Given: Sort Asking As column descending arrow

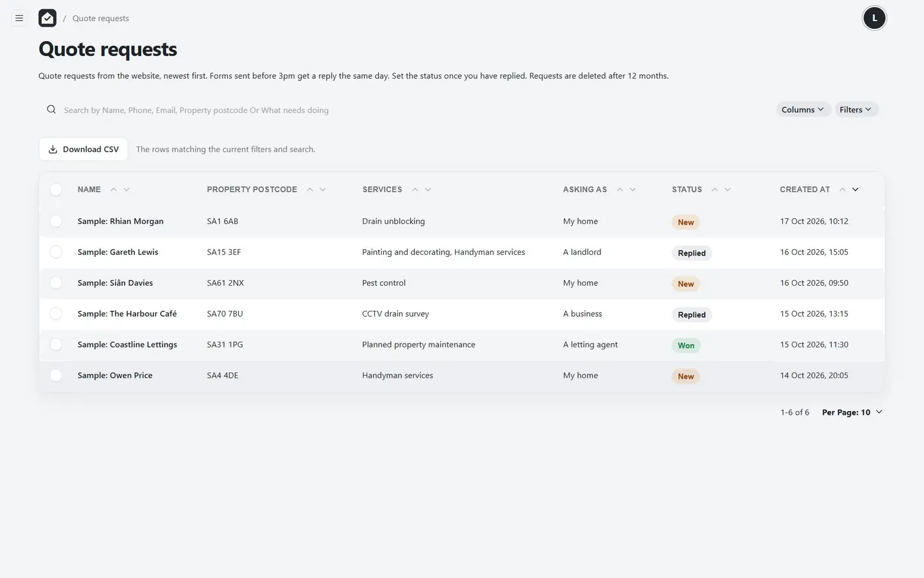Looking at the screenshot, I should click(x=633, y=189).
